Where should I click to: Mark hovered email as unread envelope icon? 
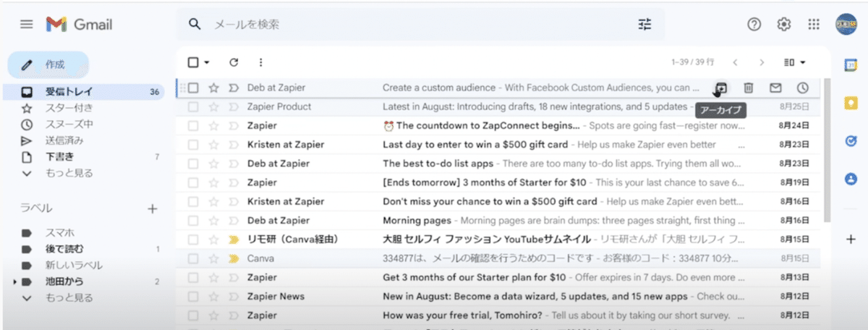click(775, 88)
